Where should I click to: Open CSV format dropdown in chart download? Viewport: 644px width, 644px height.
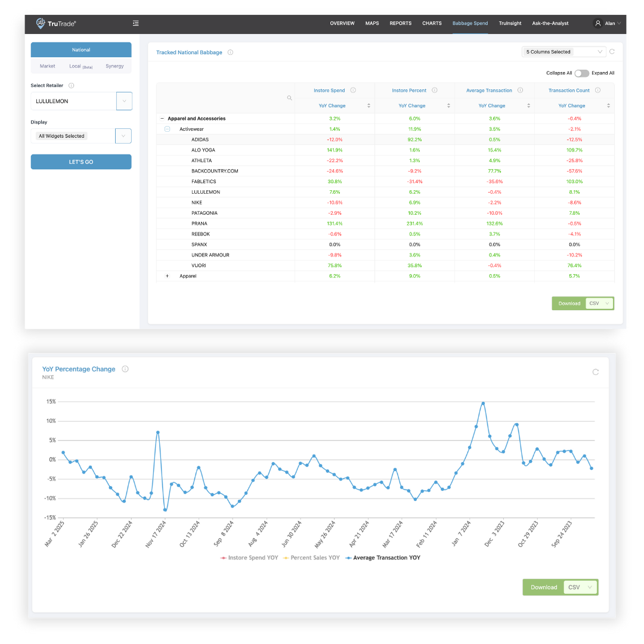click(x=580, y=587)
